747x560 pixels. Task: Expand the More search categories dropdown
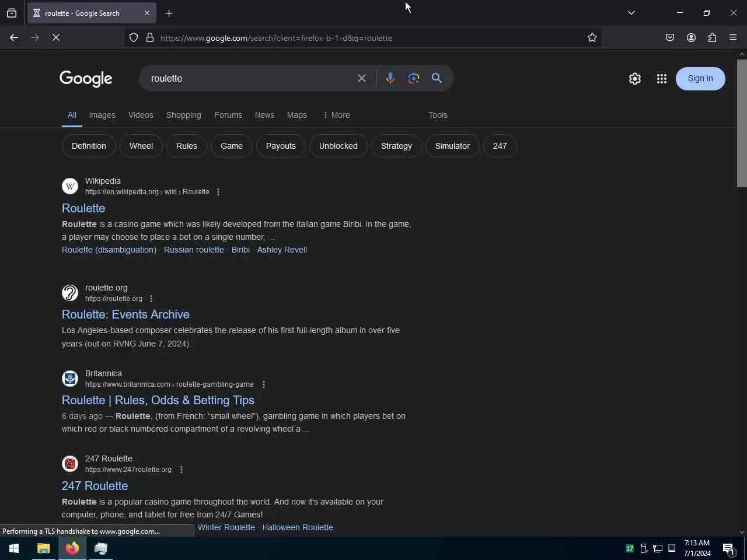pos(337,115)
